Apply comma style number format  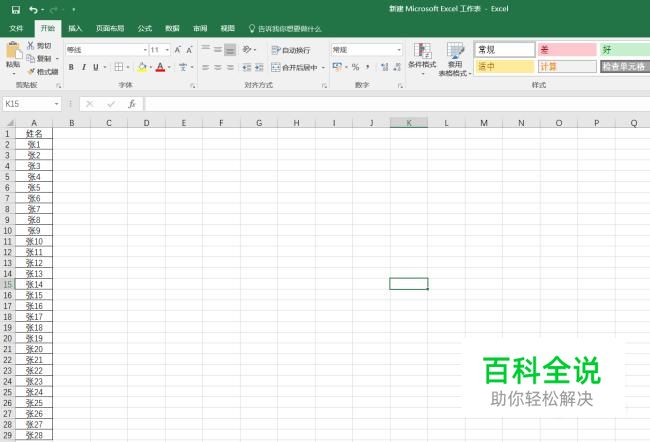pos(368,67)
